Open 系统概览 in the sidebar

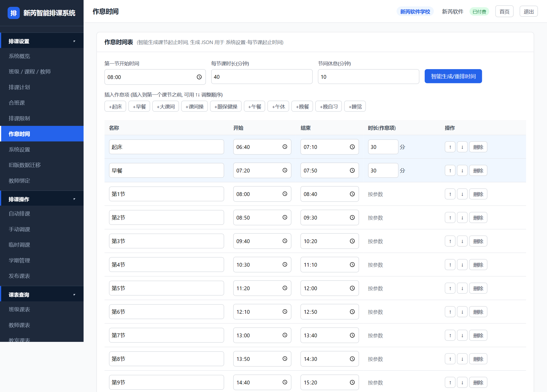pos(42,56)
